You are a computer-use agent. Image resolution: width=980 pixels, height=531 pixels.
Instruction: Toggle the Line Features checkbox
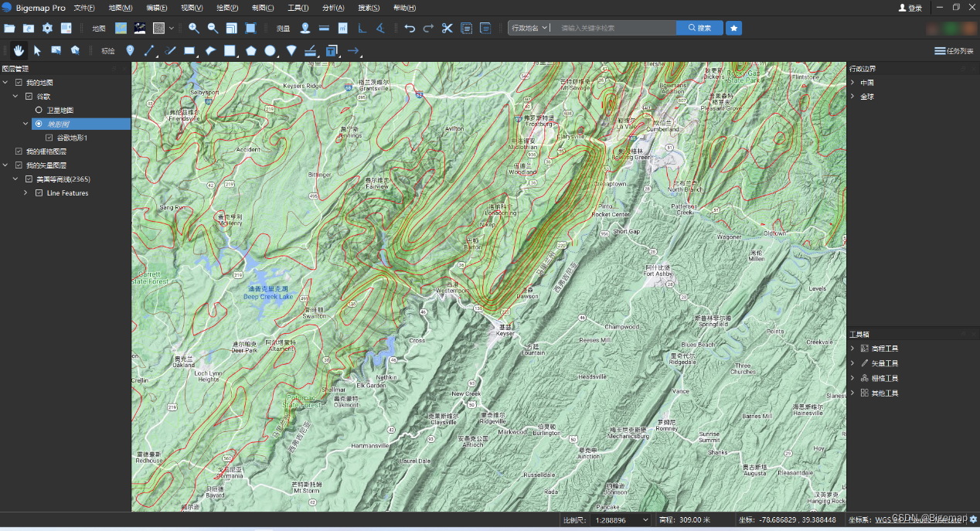tap(39, 193)
